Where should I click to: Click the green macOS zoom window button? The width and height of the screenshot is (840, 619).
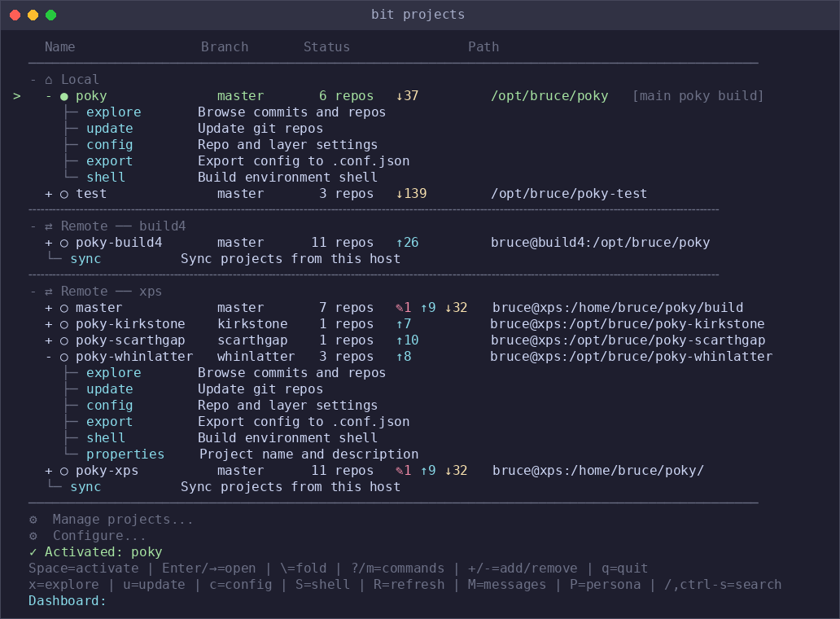coord(51,15)
